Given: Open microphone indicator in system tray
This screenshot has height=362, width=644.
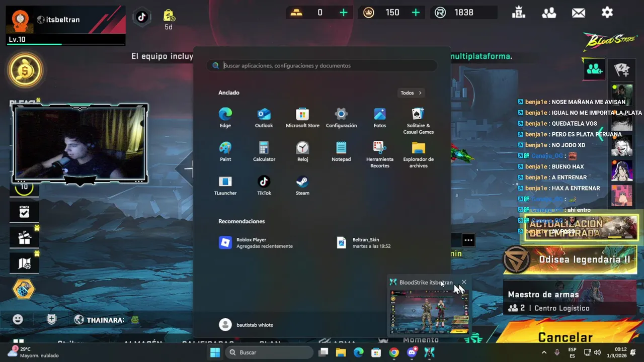Looking at the screenshot, I should [557, 352].
